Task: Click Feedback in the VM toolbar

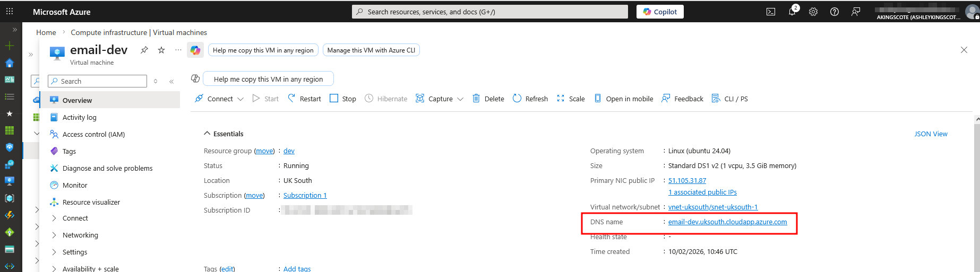Action: pos(682,99)
